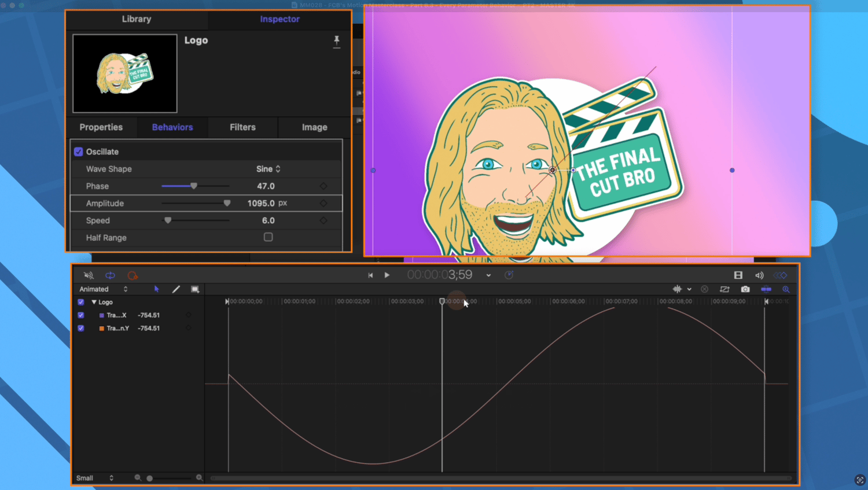This screenshot has height=490, width=868.
Task: Click the project in point marker
Action: [x=227, y=301]
